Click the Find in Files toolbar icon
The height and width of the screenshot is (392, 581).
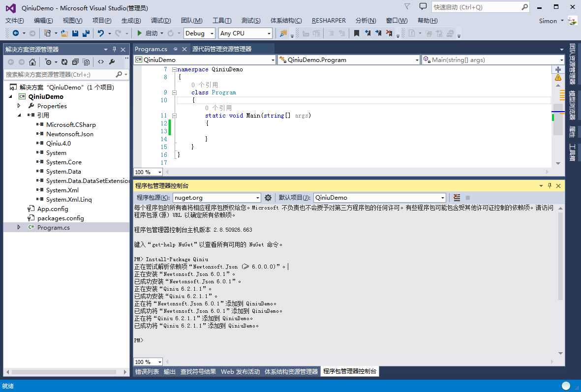tap(283, 33)
